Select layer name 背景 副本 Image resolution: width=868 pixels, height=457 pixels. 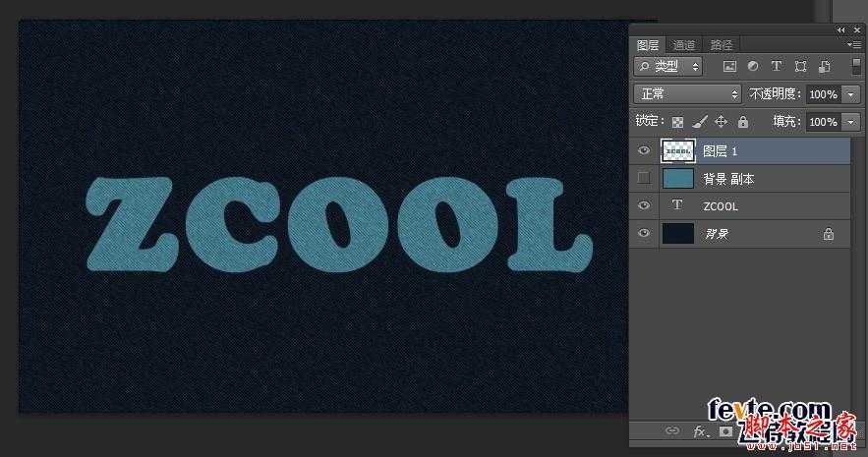click(x=728, y=179)
